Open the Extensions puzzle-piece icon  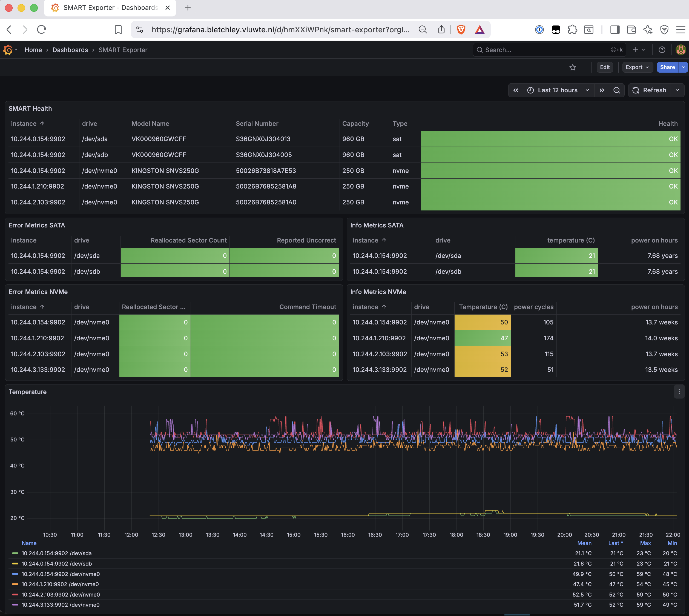tap(572, 30)
